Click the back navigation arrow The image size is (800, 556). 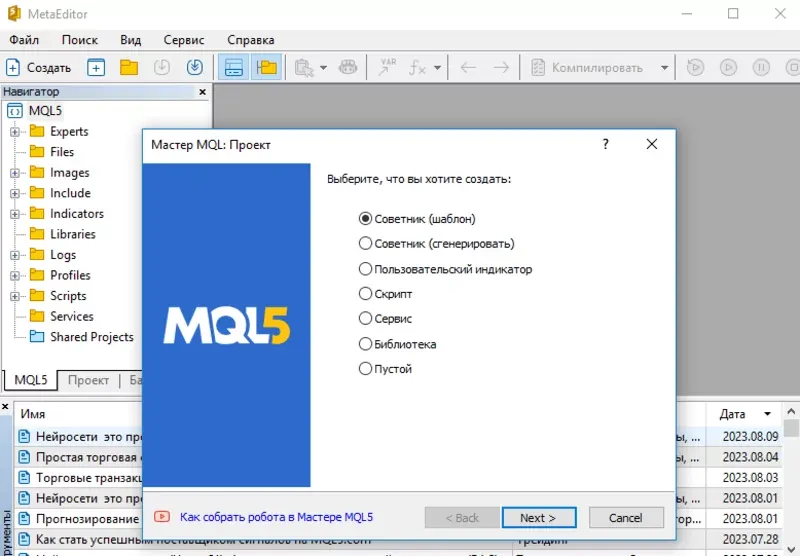pos(468,67)
